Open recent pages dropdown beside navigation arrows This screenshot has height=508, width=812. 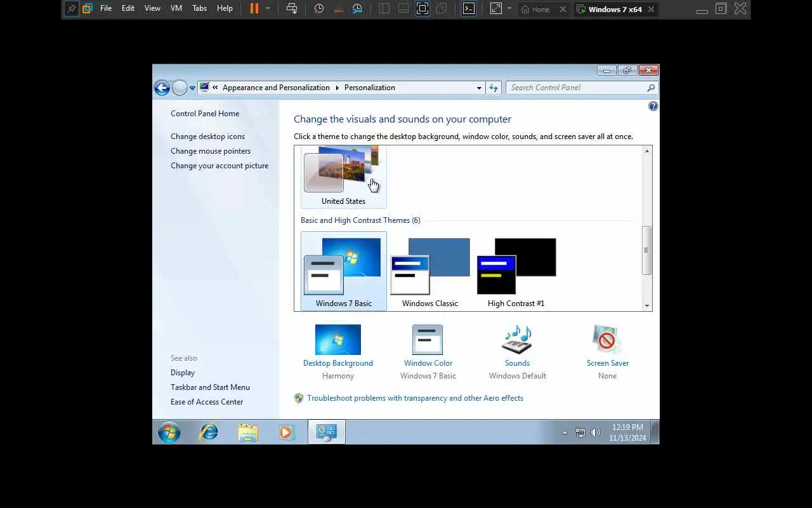192,88
